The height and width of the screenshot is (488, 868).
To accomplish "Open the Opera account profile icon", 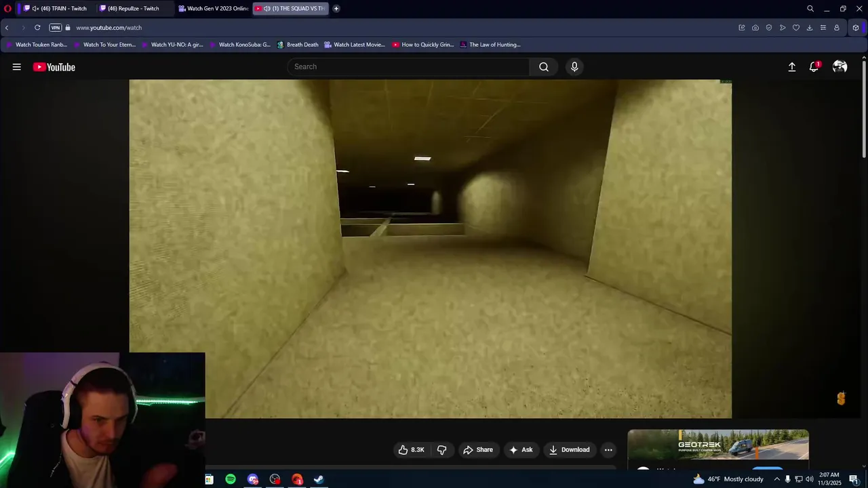I will coord(837,28).
